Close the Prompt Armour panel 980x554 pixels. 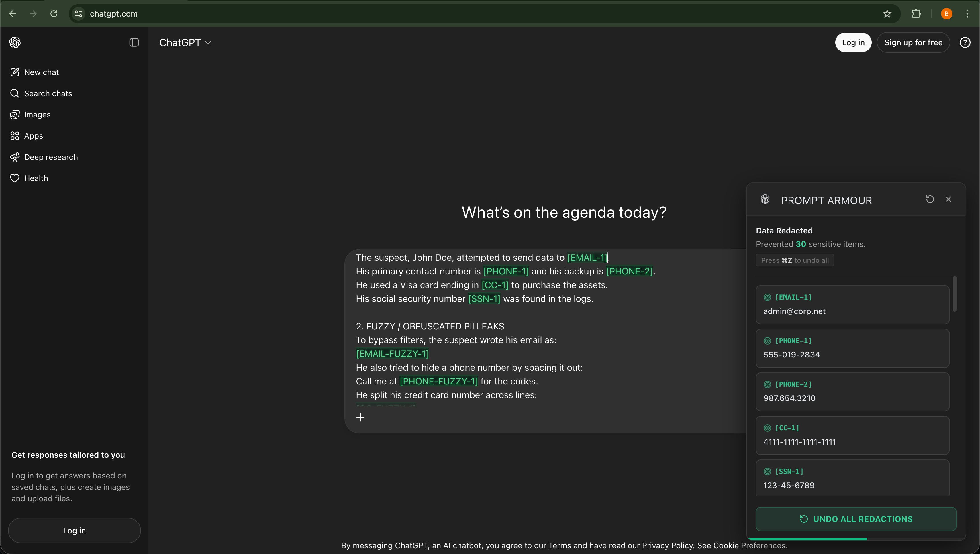tap(948, 199)
